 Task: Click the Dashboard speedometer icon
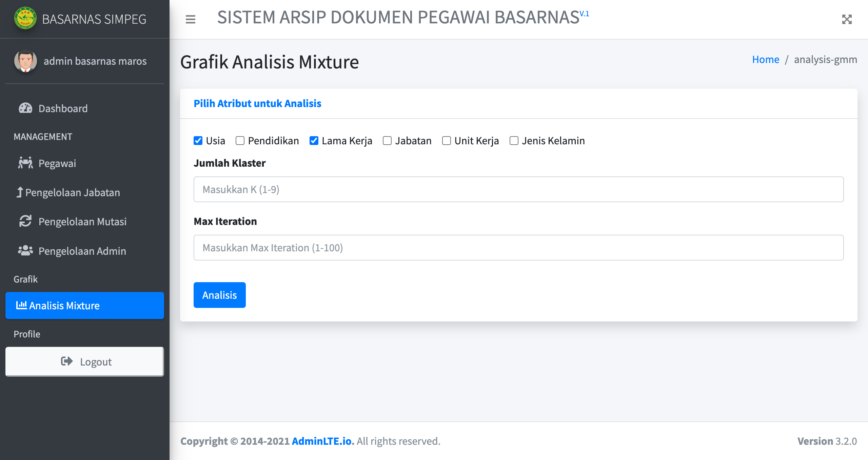[25, 108]
